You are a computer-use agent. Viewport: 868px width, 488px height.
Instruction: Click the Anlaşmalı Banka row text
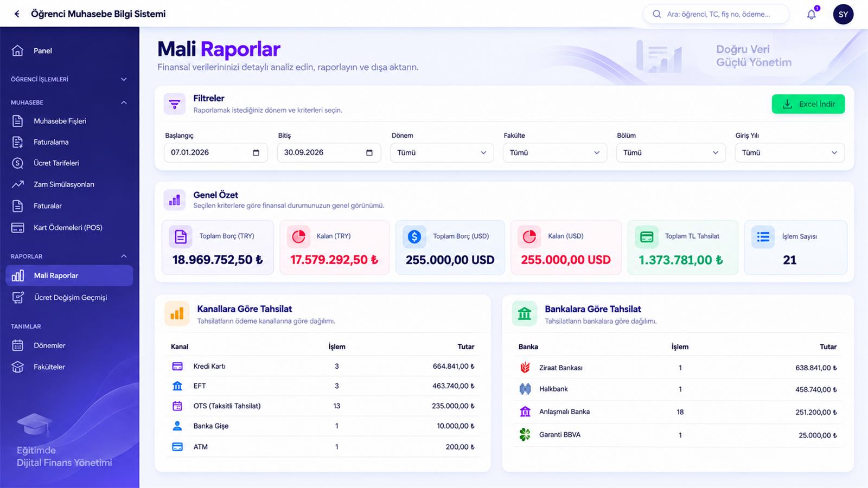564,412
